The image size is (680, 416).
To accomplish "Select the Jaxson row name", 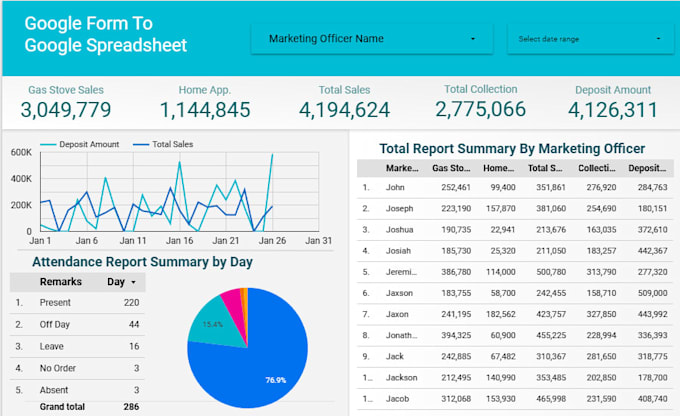I will coord(399,293).
